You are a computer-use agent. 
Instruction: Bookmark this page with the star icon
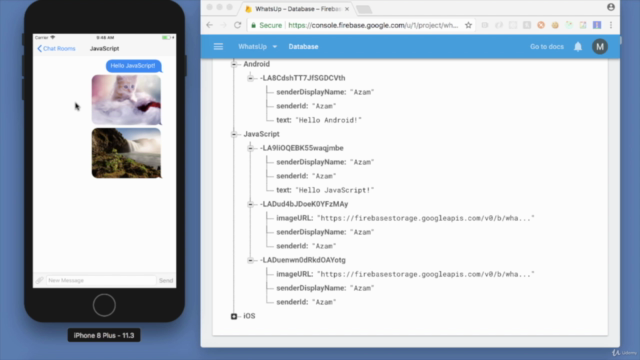(x=468, y=25)
